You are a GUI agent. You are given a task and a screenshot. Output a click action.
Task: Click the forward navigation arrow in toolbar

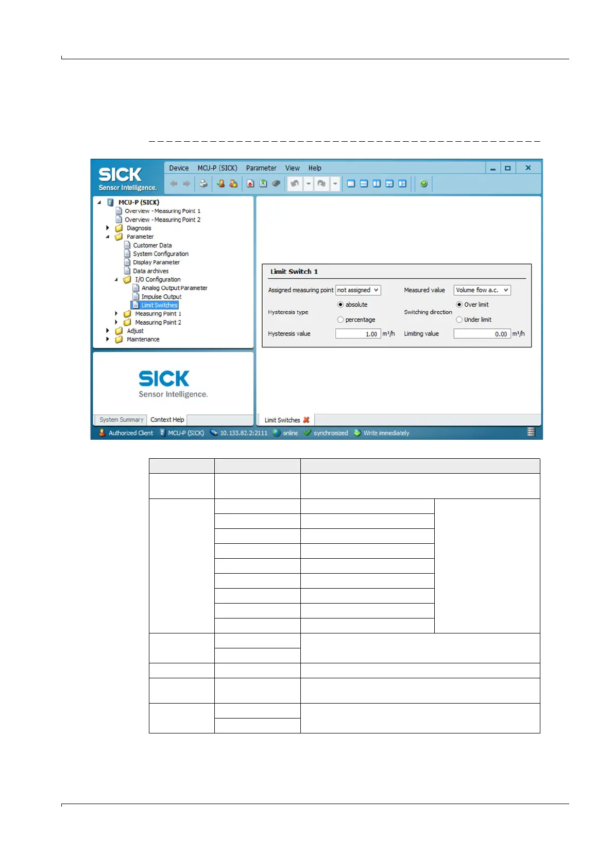pyautogui.click(x=186, y=183)
